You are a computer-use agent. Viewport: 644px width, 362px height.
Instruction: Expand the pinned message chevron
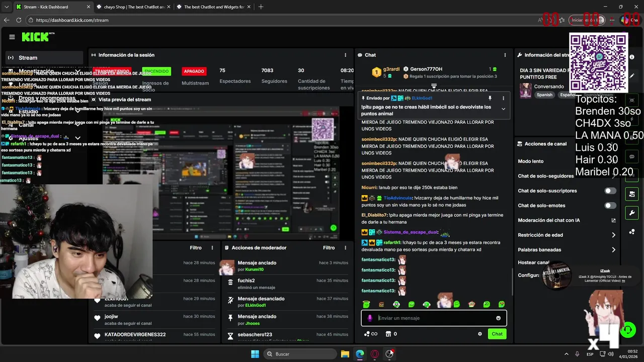[503, 109]
